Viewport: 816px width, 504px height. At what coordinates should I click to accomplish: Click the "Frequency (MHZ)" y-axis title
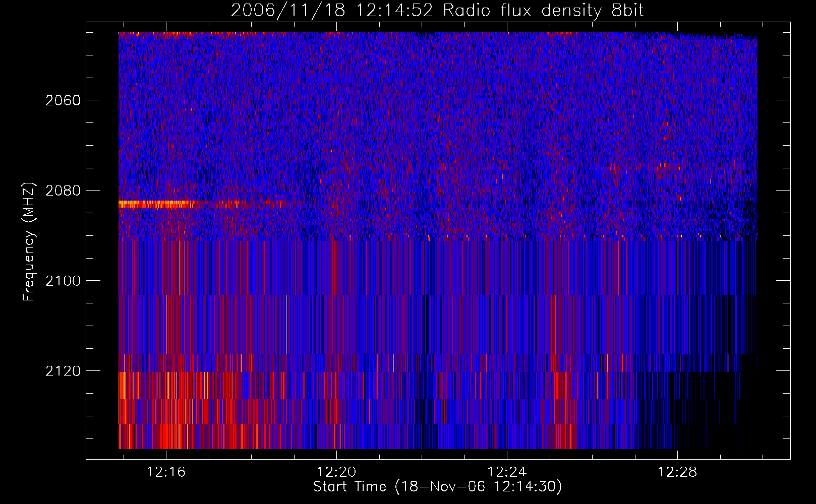(29, 242)
